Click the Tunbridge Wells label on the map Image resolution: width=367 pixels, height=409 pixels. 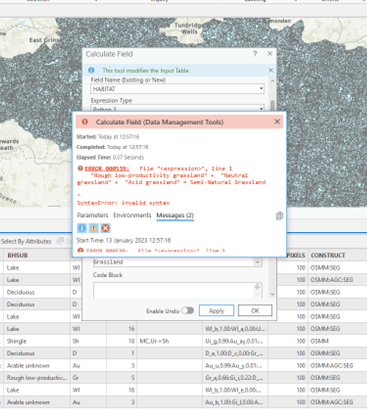tap(189, 28)
